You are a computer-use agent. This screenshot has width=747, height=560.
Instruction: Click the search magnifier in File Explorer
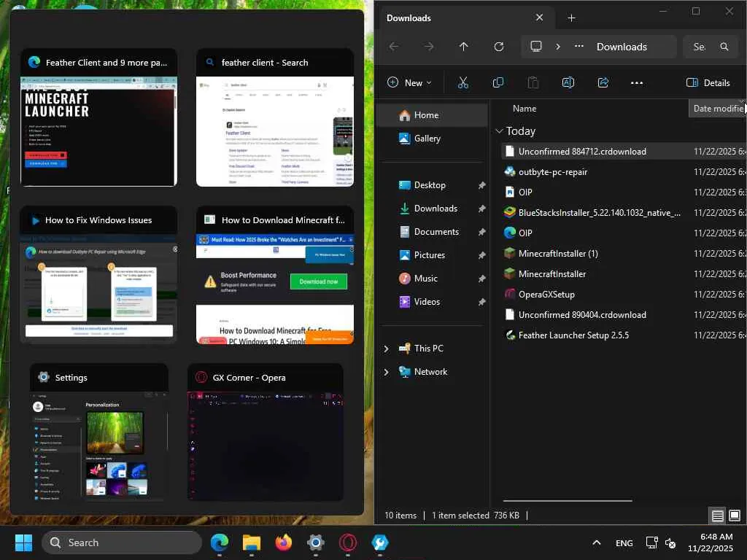724,47
